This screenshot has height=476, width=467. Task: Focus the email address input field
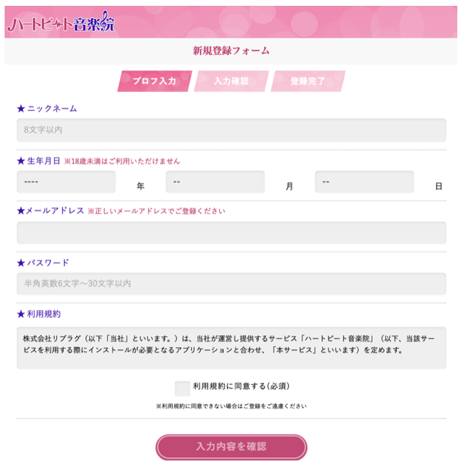232,233
